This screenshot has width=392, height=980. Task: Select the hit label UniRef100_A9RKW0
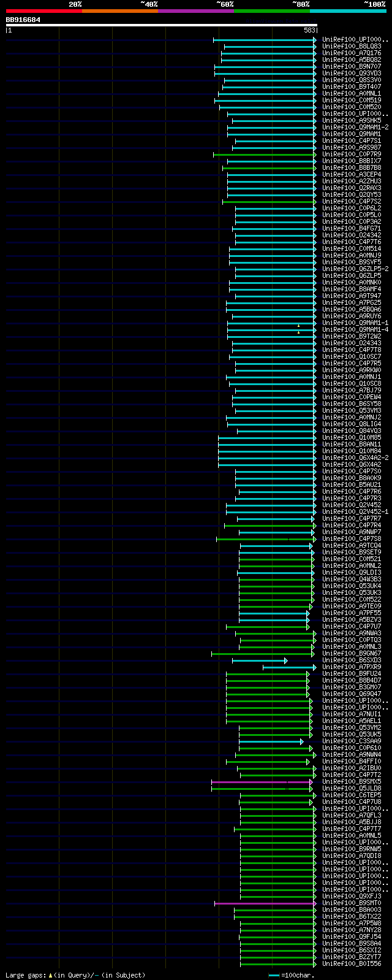(352, 370)
